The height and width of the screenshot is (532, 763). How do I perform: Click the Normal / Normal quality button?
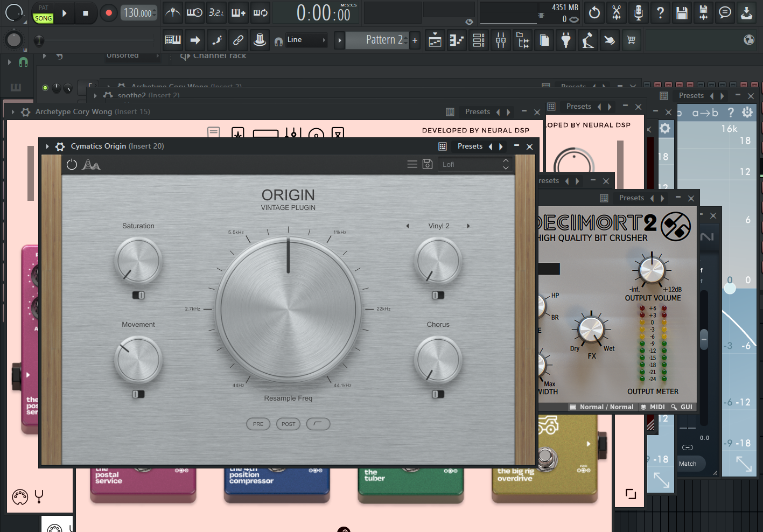(x=602, y=407)
